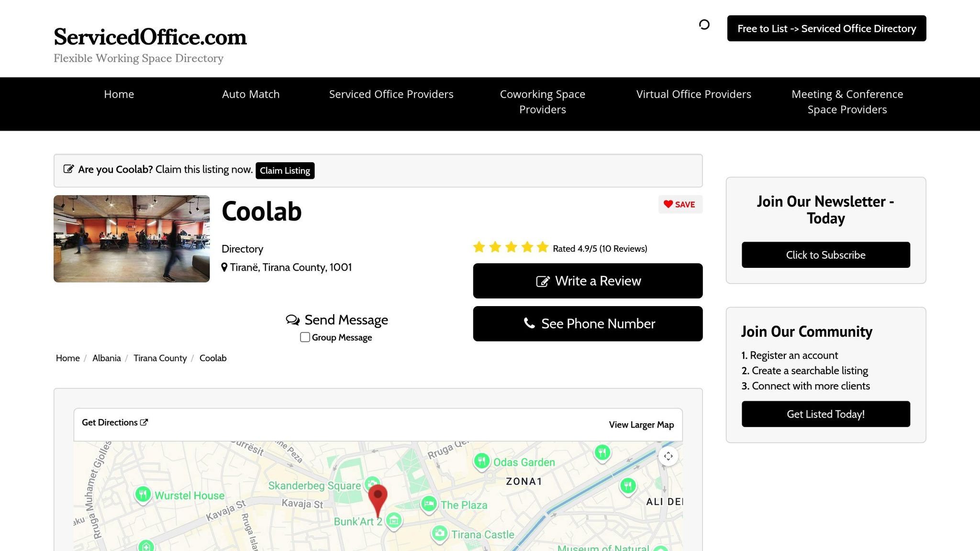This screenshot has height=551, width=980.
Task: Click the Coolab office photo thumbnail
Action: click(132, 239)
